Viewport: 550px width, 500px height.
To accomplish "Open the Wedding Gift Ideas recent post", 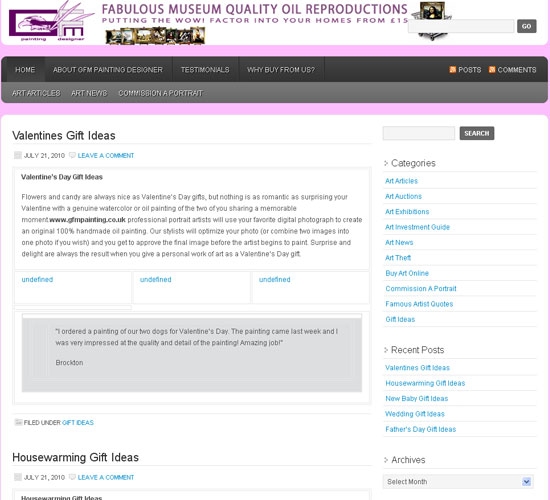I will (415, 414).
